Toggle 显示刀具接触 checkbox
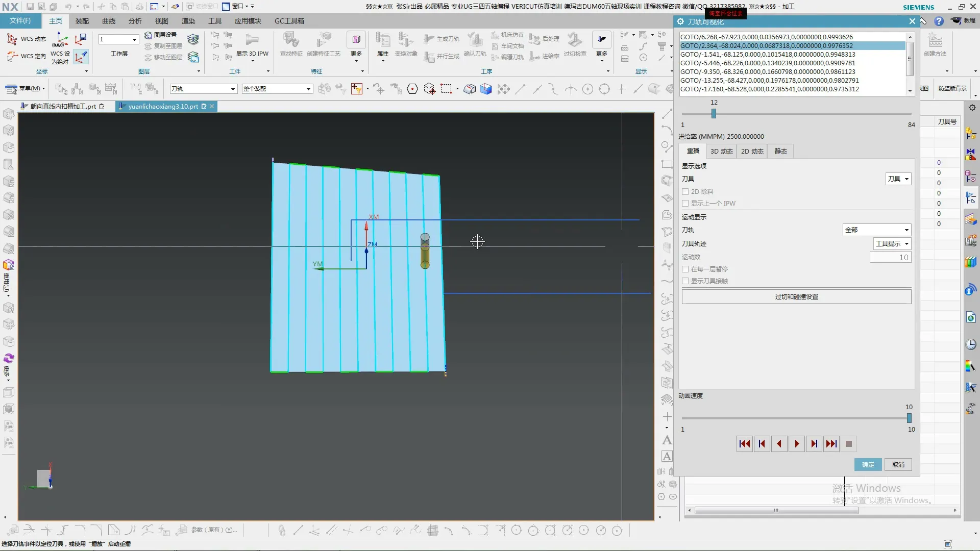This screenshot has height=551, width=980. click(x=685, y=281)
